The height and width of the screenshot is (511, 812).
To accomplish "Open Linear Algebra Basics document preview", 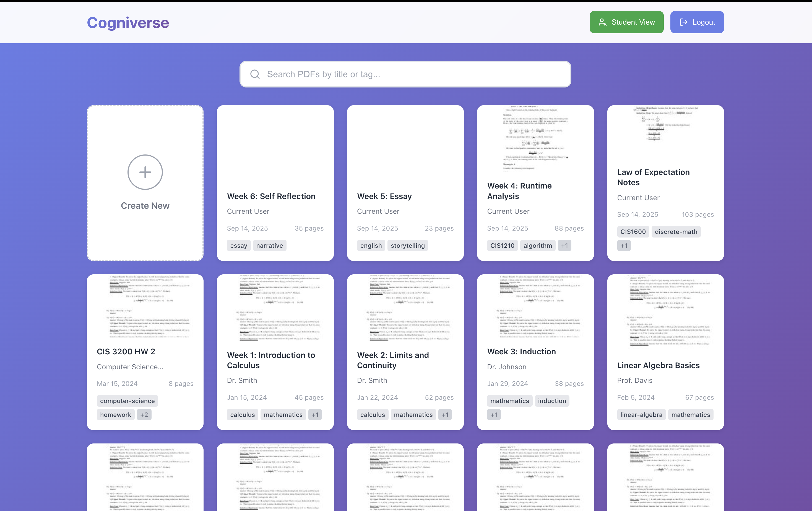I will pyautogui.click(x=665, y=311).
